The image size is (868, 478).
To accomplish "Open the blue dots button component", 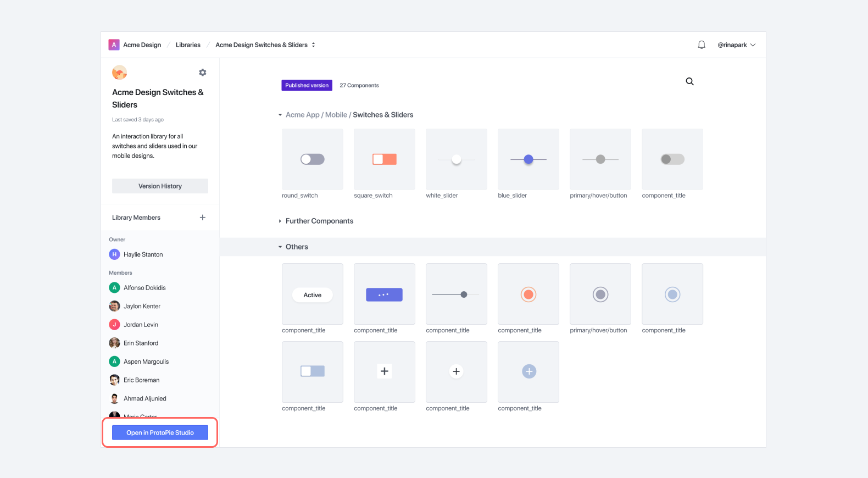I will point(385,294).
